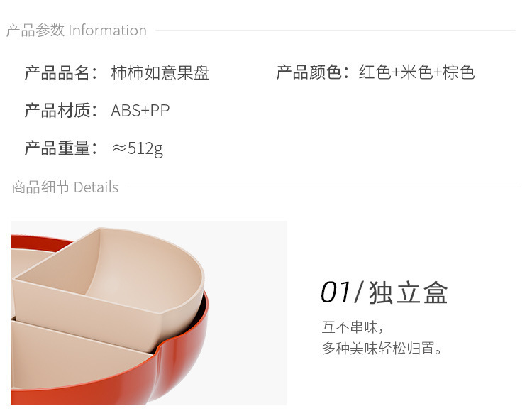
Task: Click the horizontal divider beside Details
Action: click(x=324, y=187)
